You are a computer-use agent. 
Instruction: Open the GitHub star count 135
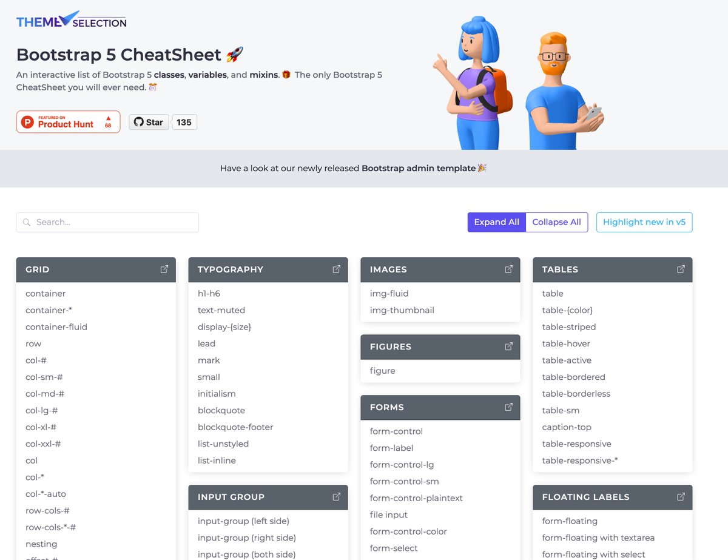point(184,122)
